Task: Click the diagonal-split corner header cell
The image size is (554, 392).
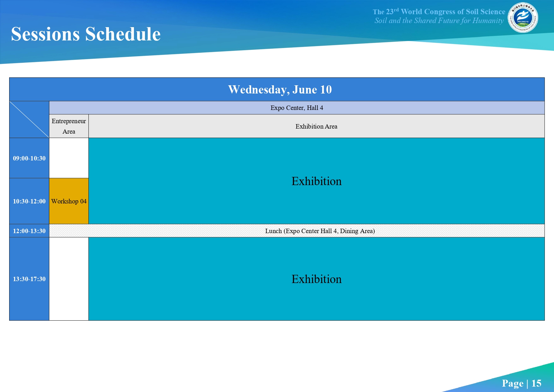Action: [29, 119]
